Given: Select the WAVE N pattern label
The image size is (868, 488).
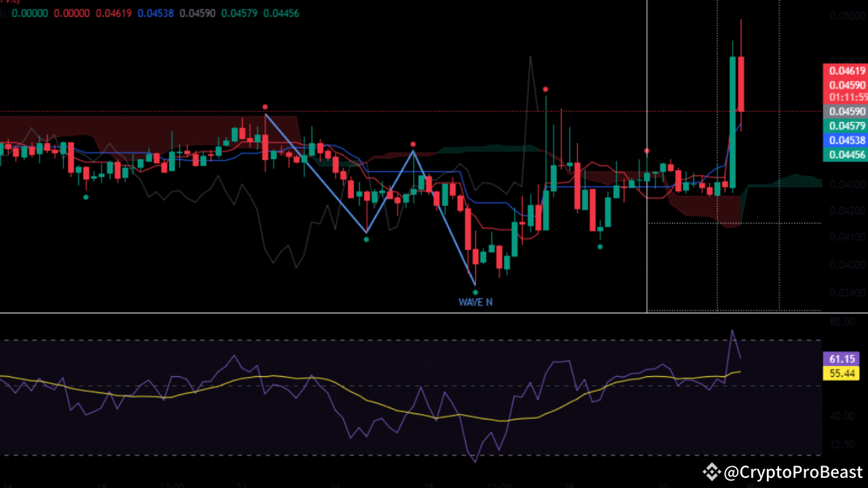Looking at the screenshot, I should pyautogui.click(x=475, y=302).
